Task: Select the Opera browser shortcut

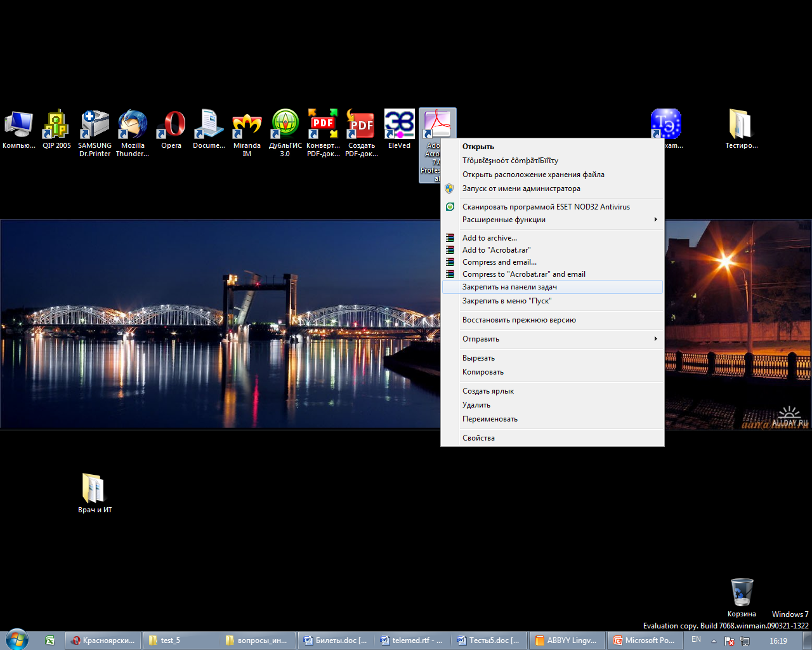Action: click(x=171, y=129)
